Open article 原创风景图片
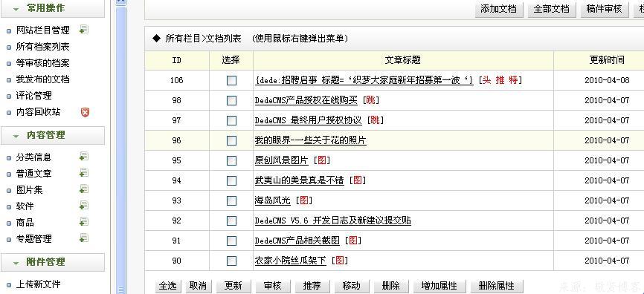The width and height of the screenshot is (644, 294). coord(281,160)
